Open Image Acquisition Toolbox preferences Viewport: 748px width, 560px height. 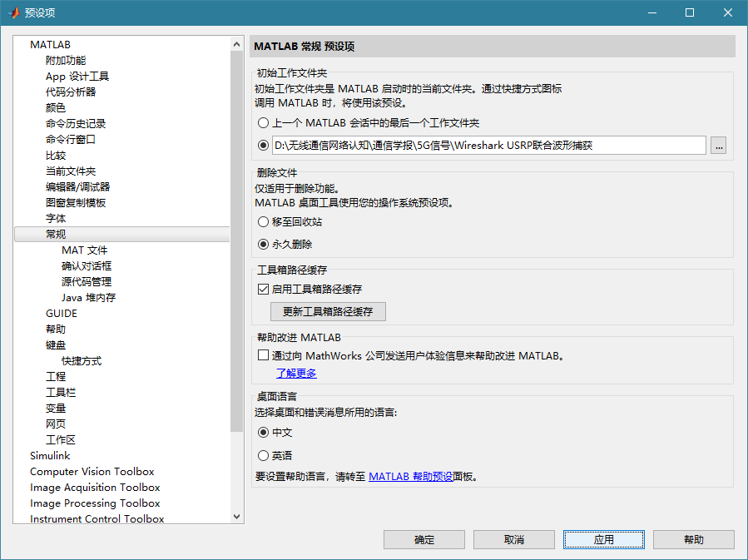(95, 487)
